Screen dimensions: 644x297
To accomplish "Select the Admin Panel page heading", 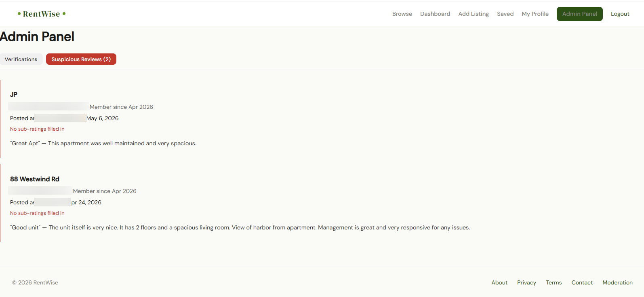I will (x=37, y=37).
